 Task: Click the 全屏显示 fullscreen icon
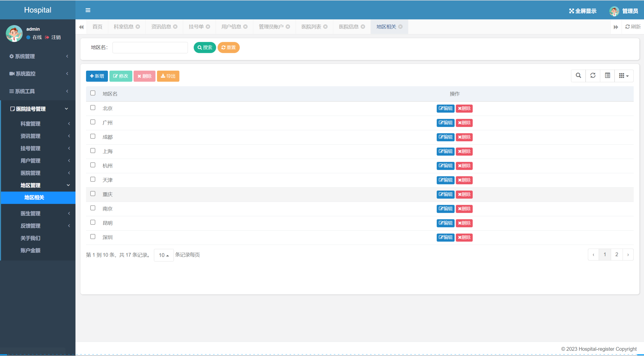pyautogui.click(x=572, y=11)
